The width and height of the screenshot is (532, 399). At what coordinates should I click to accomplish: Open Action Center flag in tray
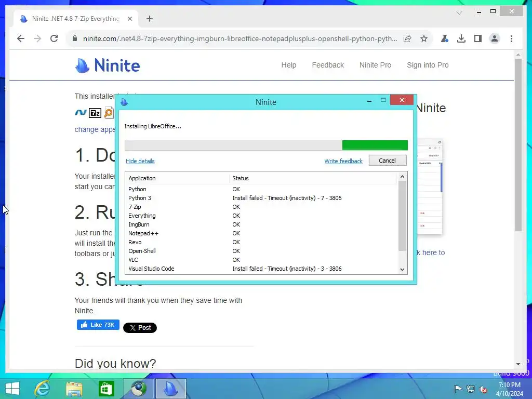point(458,389)
